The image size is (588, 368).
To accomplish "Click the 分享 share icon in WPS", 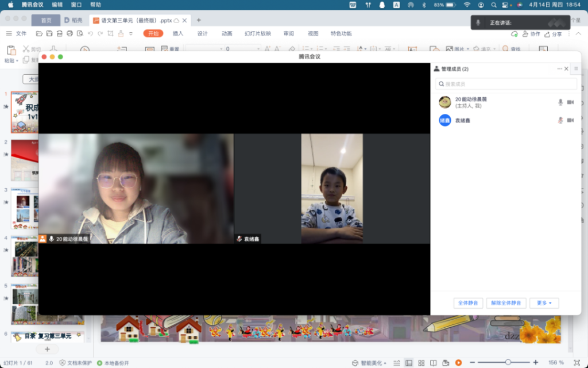I will 552,34.
